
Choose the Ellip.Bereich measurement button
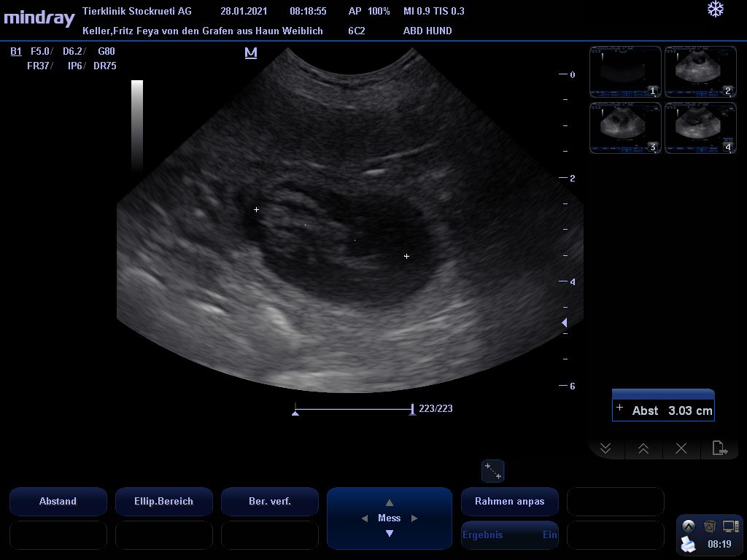coord(163,501)
